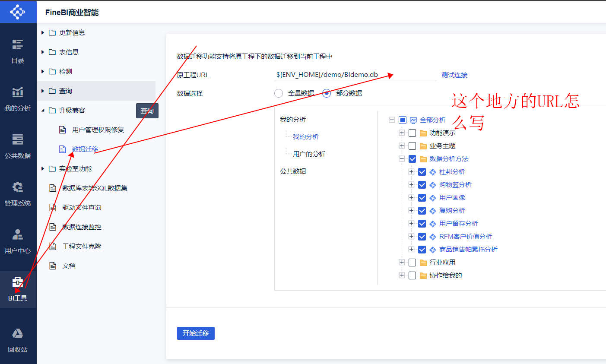The width and height of the screenshot is (606, 364).
Task: Open the 用户管理权限修复 menu entry
Action: click(x=98, y=130)
